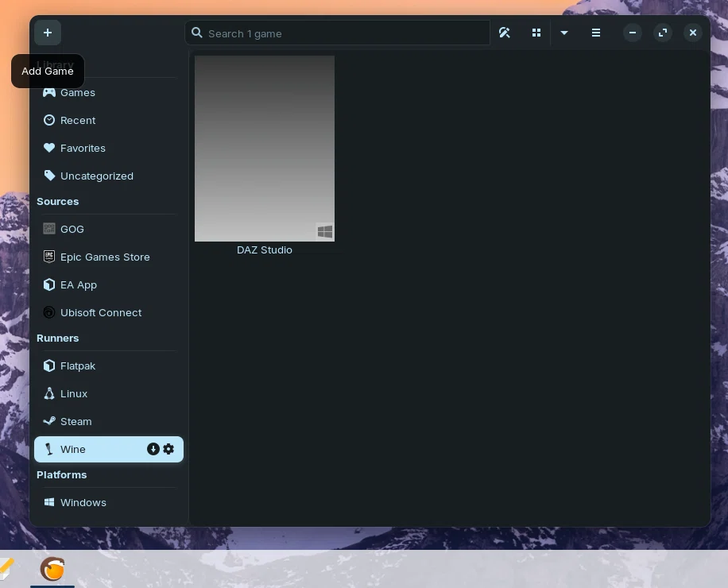Screen dimensions: 728x588
Task: Select the Steam runner
Action: point(109,421)
